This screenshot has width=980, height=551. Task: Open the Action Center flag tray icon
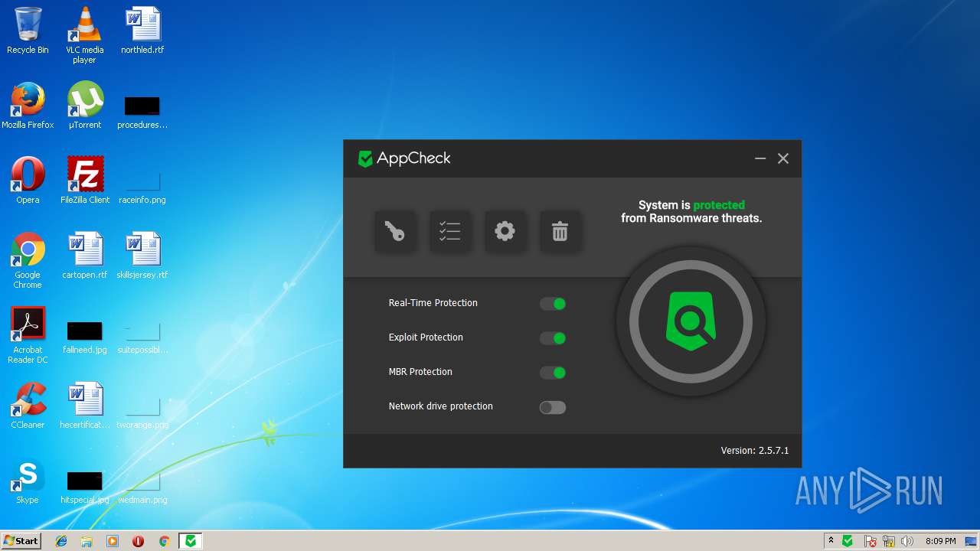(871, 541)
